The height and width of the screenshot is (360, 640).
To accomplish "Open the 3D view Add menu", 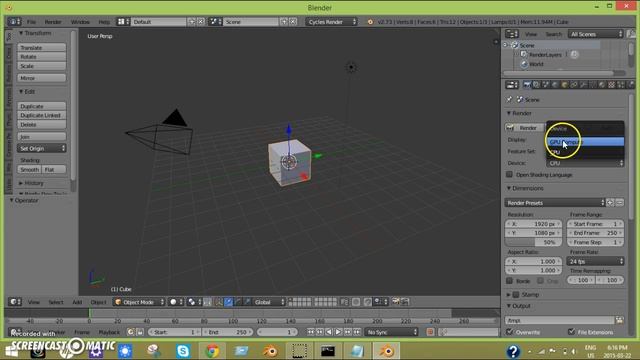I will (77, 302).
